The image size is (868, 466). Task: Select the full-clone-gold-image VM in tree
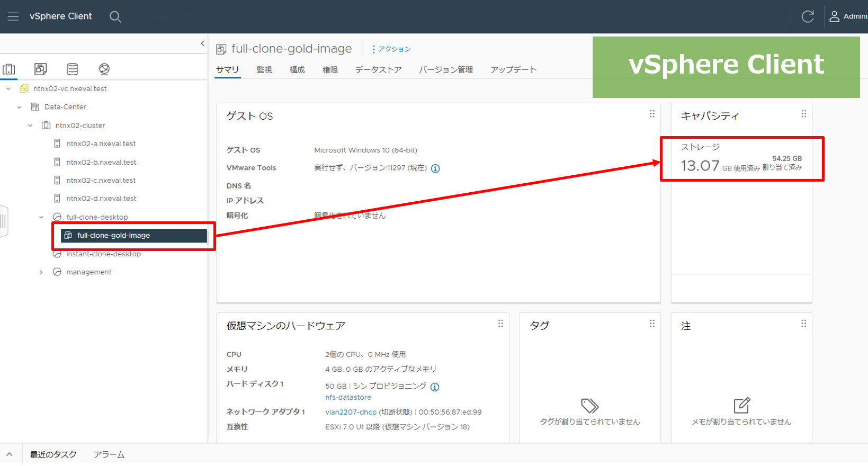click(x=134, y=236)
